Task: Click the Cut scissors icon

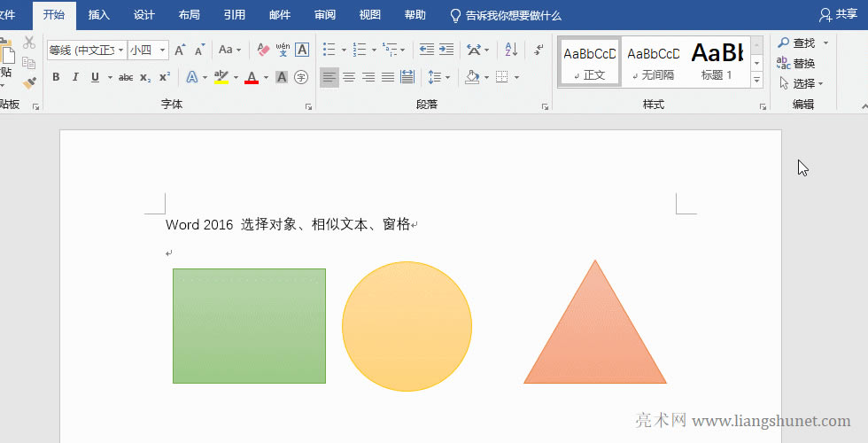Action: 29,43
